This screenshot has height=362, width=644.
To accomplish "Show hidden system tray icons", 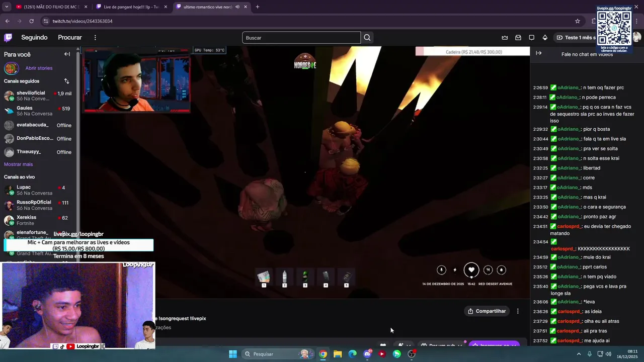I will [x=579, y=354].
